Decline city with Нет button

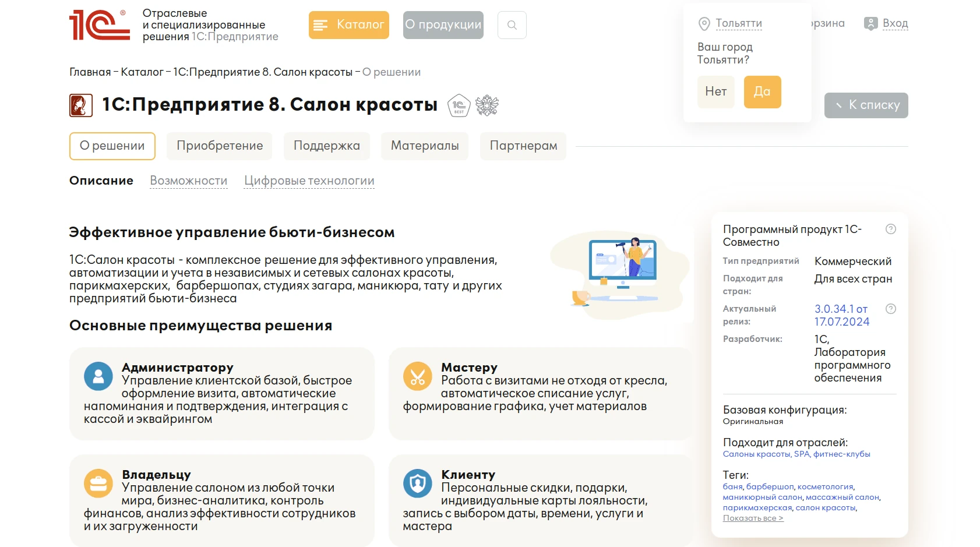(716, 91)
